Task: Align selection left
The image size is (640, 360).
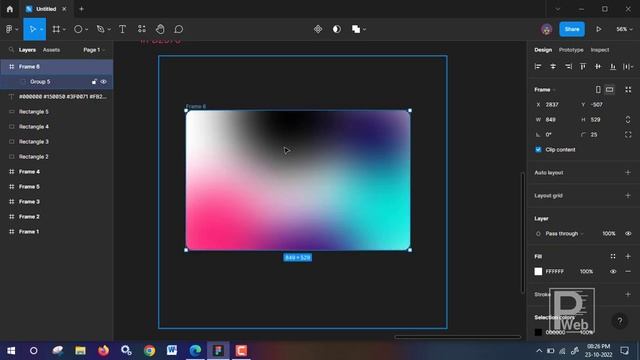Action: coord(538,67)
